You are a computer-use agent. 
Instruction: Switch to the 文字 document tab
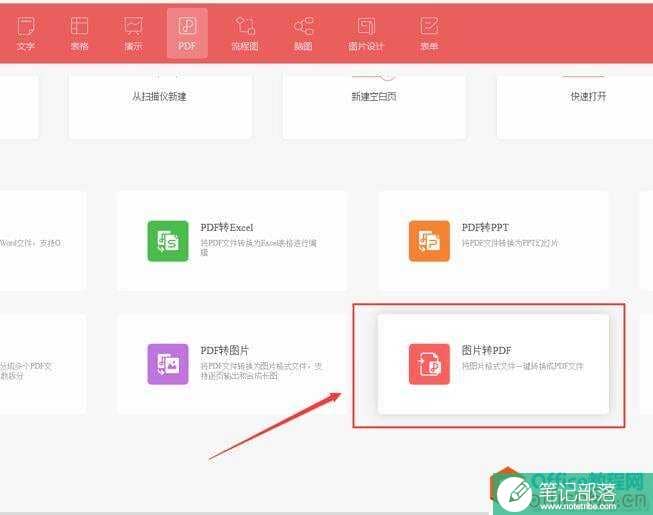click(26, 34)
